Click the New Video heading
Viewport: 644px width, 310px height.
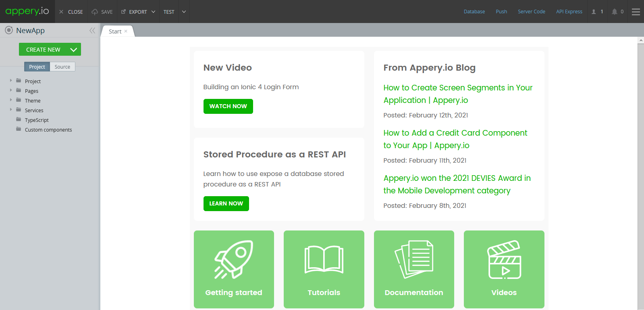[x=228, y=67]
